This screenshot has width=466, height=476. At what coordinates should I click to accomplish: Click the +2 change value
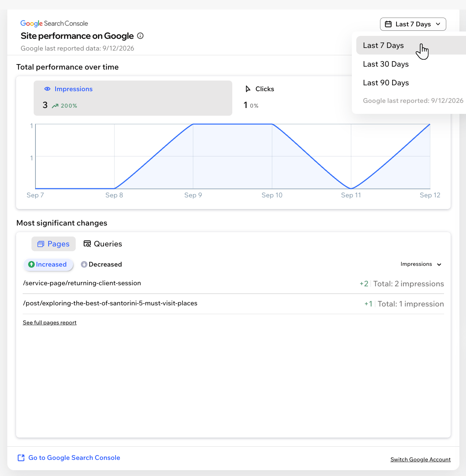(364, 284)
